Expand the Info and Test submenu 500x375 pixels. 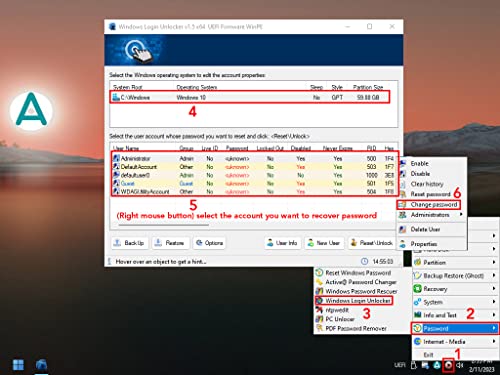[455, 315]
